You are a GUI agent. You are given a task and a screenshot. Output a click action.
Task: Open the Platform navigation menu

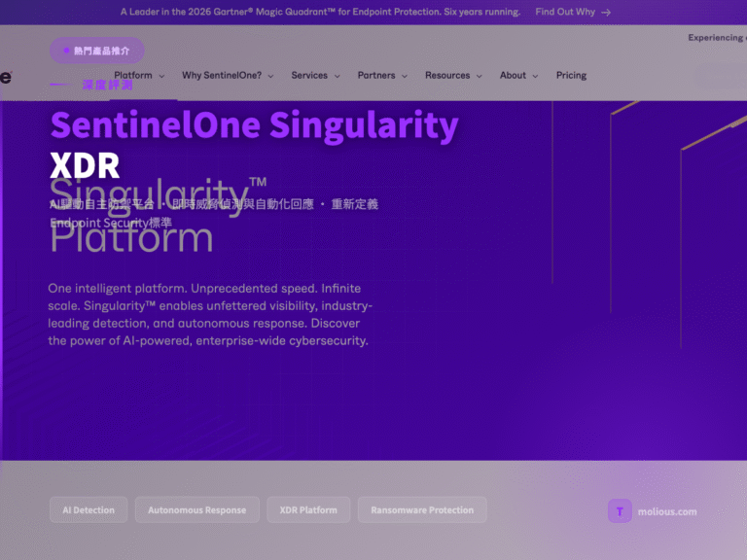139,75
